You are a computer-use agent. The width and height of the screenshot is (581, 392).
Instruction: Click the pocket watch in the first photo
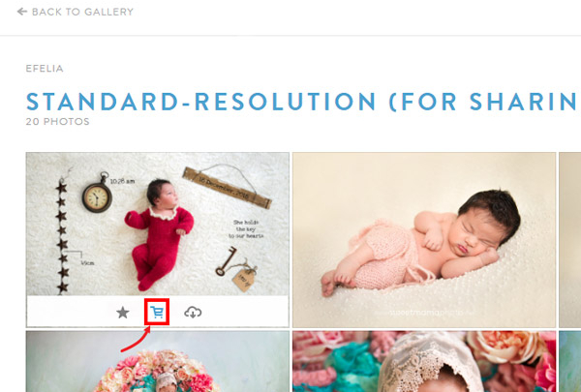pyautogui.click(x=98, y=193)
